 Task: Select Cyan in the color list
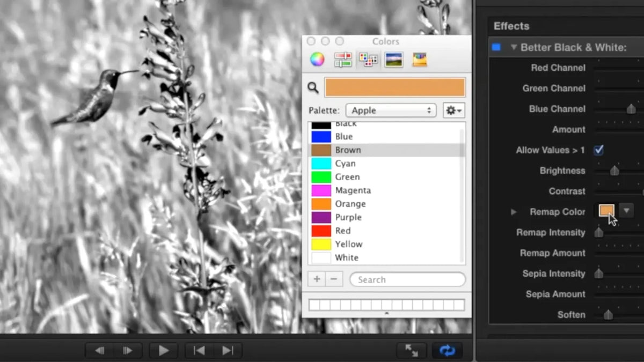coord(386,164)
